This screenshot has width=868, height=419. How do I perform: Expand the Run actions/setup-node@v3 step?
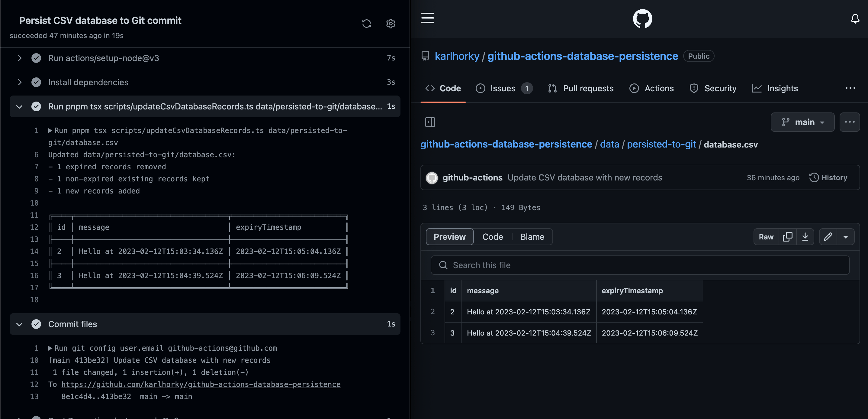20,58
